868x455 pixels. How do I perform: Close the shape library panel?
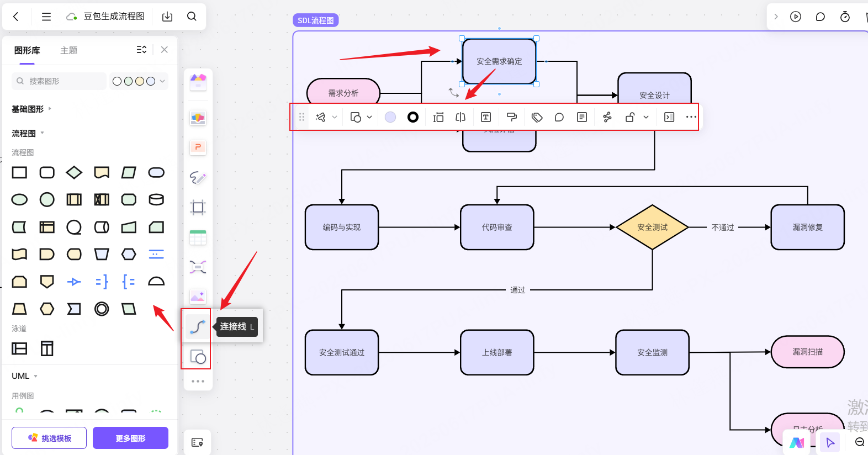(x=165, y=50)
